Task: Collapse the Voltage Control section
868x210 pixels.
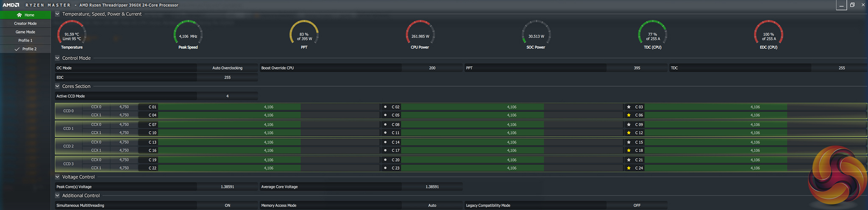Action: coord(57,177)
